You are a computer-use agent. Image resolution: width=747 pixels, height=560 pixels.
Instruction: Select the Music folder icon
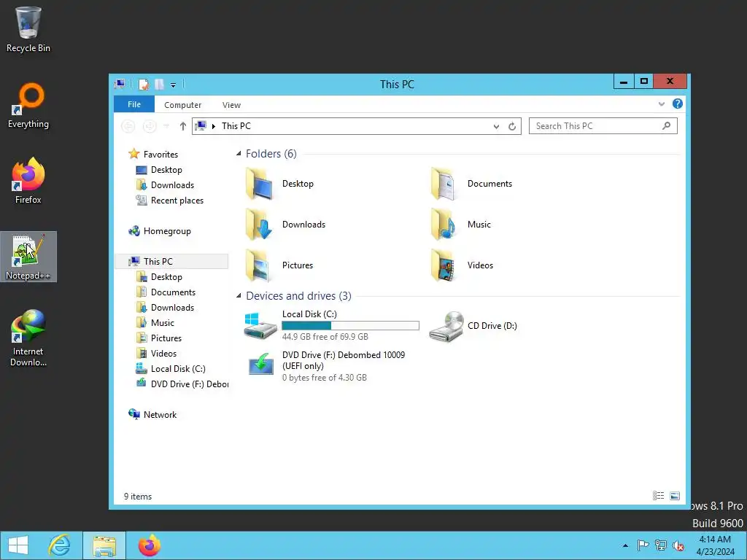[444, 225]
